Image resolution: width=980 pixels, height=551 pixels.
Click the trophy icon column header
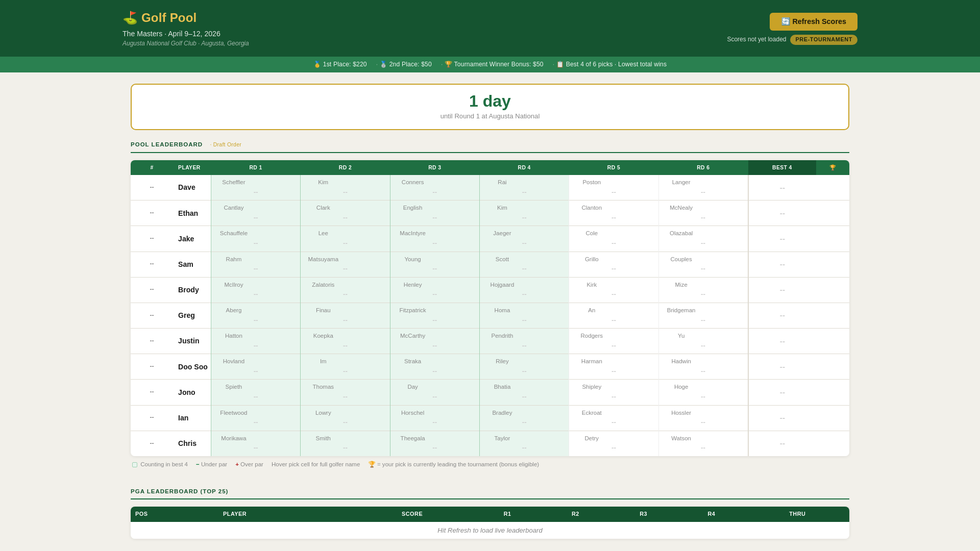(832, 167)
